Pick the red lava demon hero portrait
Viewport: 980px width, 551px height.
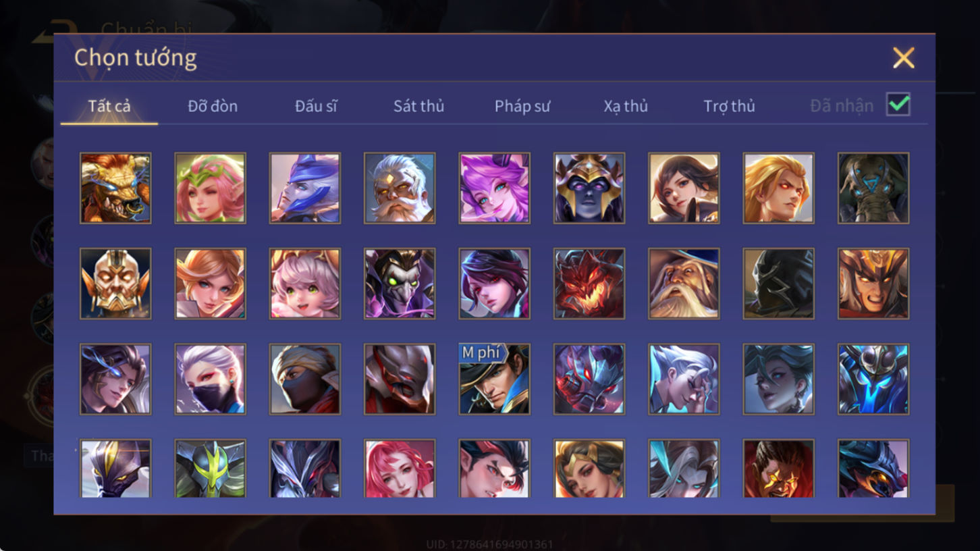pyautogui.click(x=589, y=284)
